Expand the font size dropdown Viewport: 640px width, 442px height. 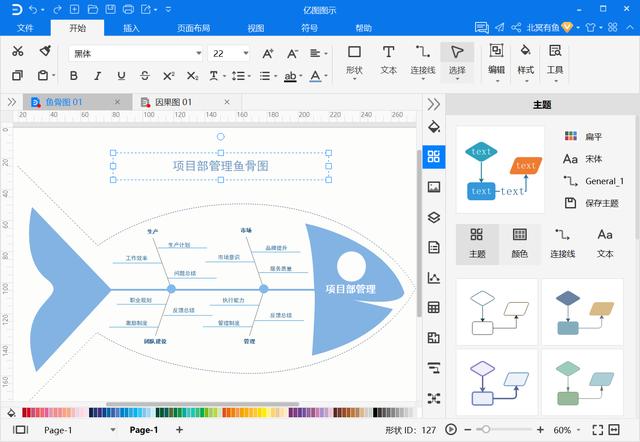pyautogui.click(x=245, y=53)
